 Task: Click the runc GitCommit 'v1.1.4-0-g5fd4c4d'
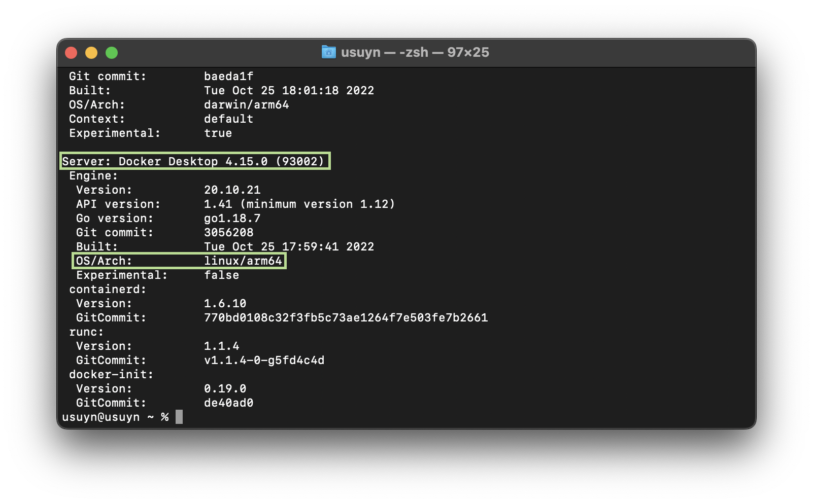click(264, 360)
